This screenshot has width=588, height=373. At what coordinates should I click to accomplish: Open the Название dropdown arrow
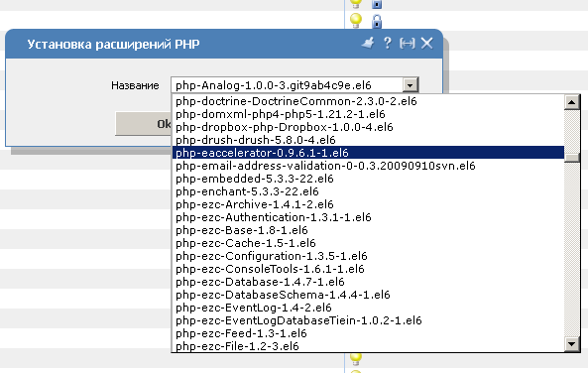[411, 85]
